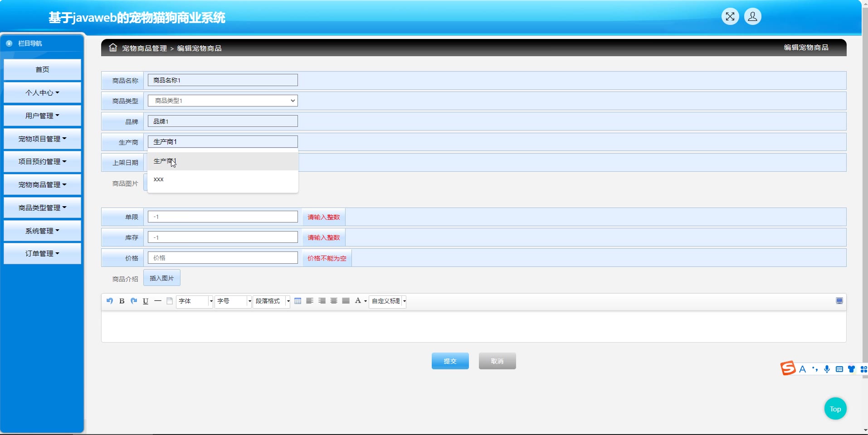Viewport: 868px width, 435px height.
Task: Toggle Sogou punctuation mode icon
Action: pyautogui.click(x=815, y=369)
